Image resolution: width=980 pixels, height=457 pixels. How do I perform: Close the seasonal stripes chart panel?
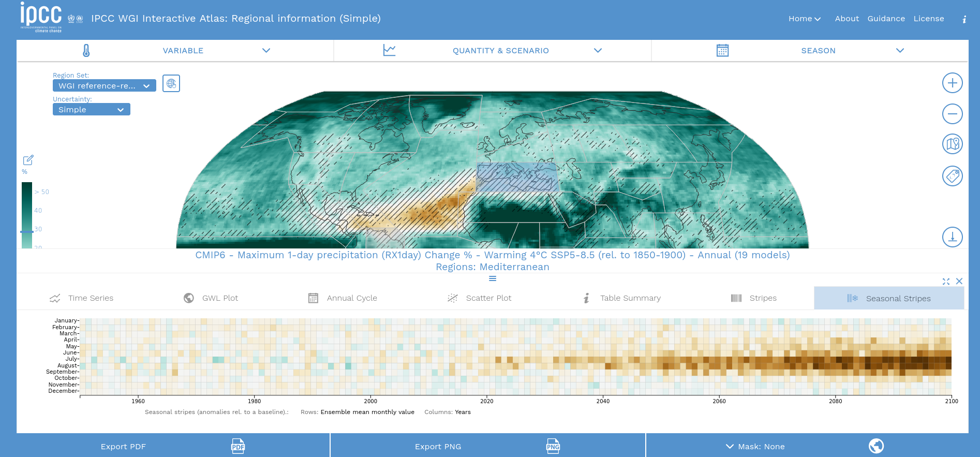[x=959, y=281]
